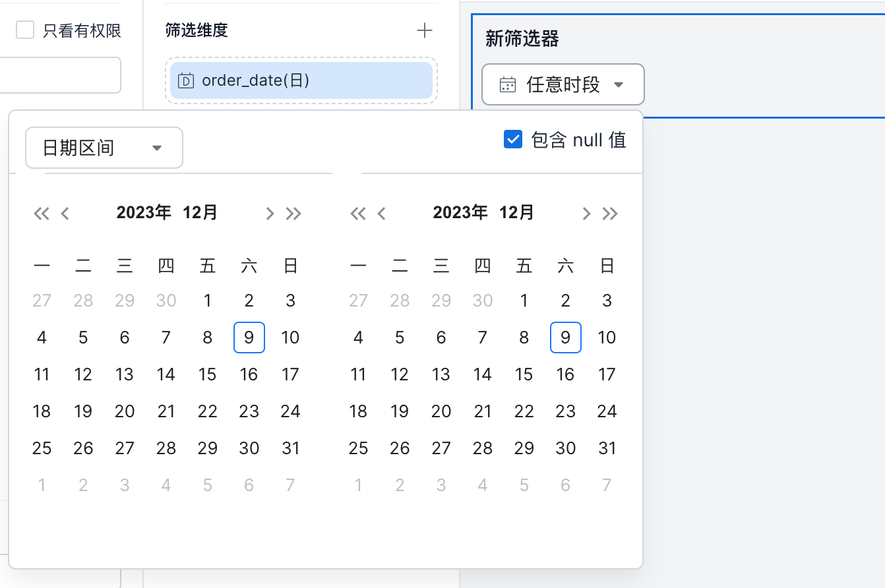885x588 pixels.
Task: Jump to next year in left calendar
Action: point(293,214)
